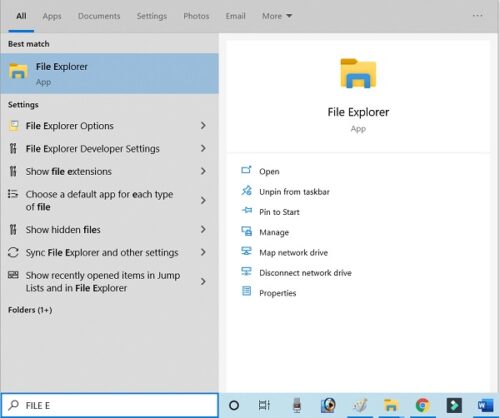Image resolution: width=500 pixels, height=418 pixels.
Task: Click Show file extensions slider icon
Action: pyautogui.click(x=13, y=171)
